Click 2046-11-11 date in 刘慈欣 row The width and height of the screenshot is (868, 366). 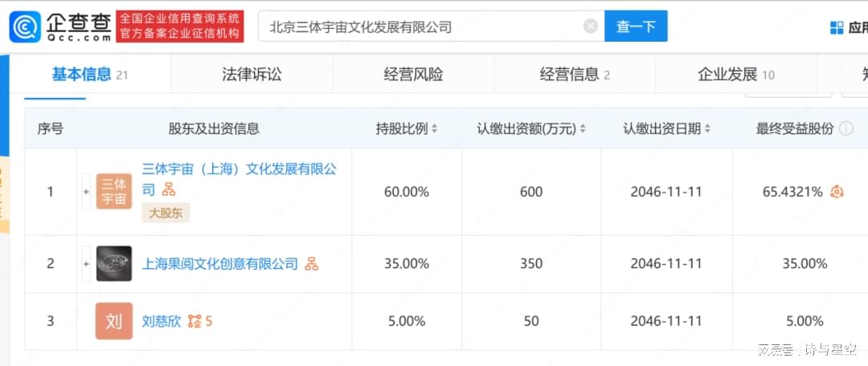(x=666, y=321)
